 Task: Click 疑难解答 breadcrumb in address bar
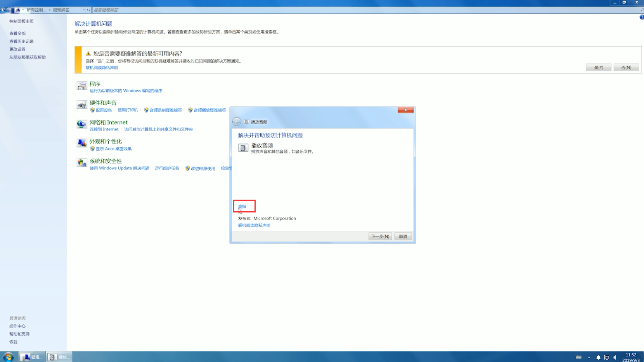(61, 10)
